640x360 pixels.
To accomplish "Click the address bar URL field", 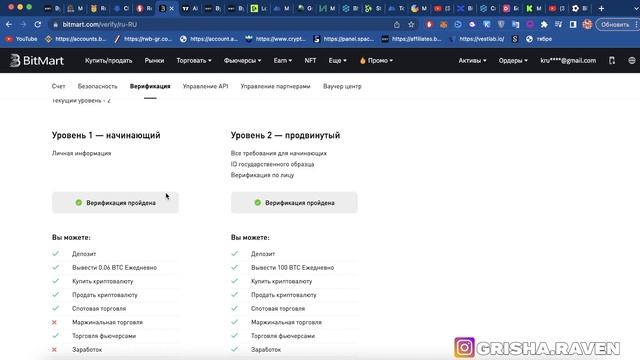I will 220,24.
